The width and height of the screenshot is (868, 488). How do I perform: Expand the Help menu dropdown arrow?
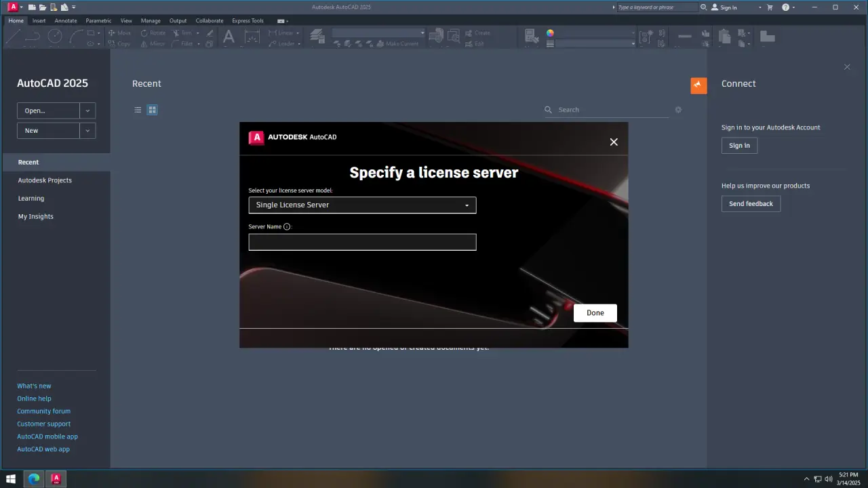pyautogui.click(x=794, y=7)
